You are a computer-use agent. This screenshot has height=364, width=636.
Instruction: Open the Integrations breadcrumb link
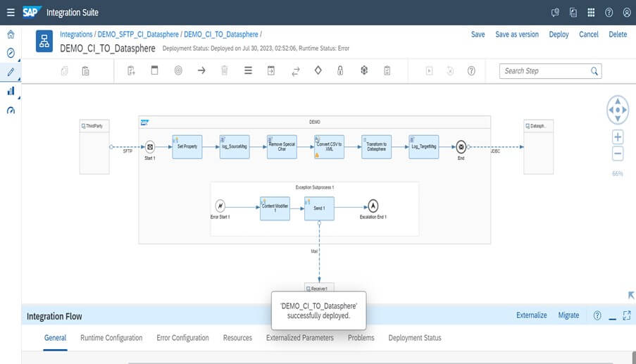tap(76, 34)
